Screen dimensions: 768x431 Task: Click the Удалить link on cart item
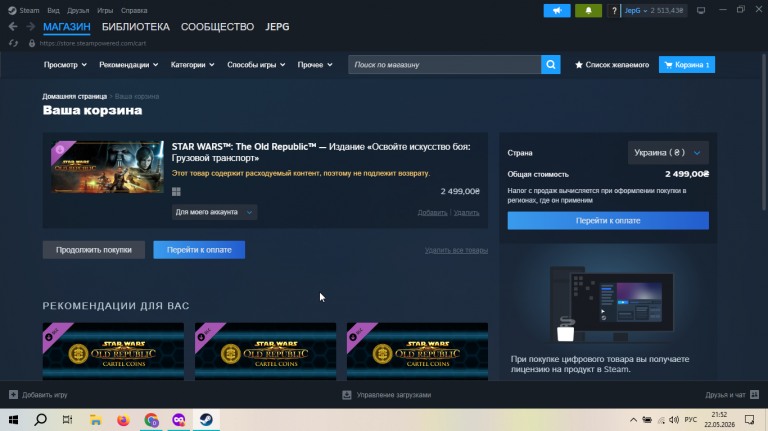pyautogui.click(x=466, y=213)
